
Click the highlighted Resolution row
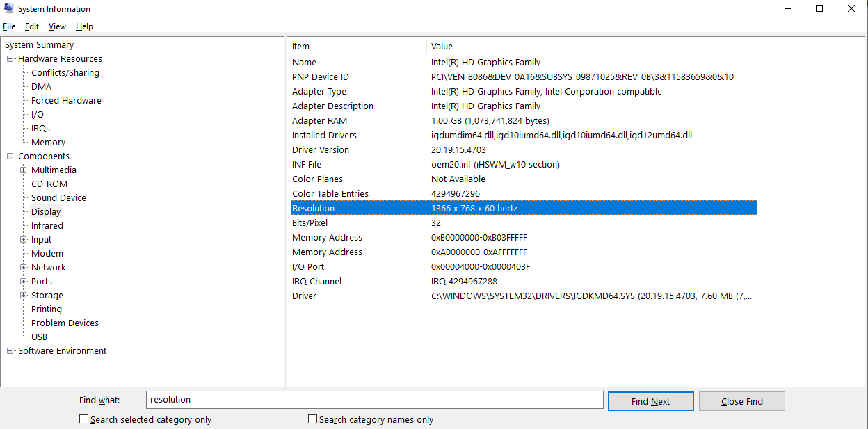coord(524,209)
